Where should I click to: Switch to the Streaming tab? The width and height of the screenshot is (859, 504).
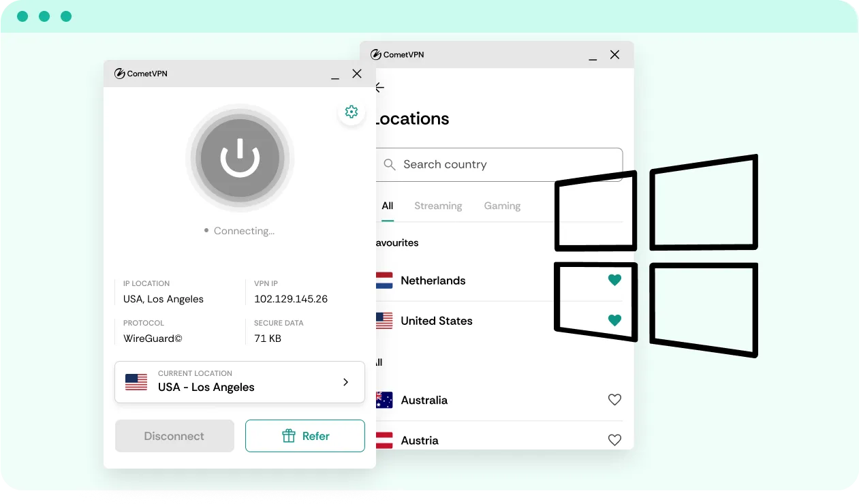click(x=438, y=206)
